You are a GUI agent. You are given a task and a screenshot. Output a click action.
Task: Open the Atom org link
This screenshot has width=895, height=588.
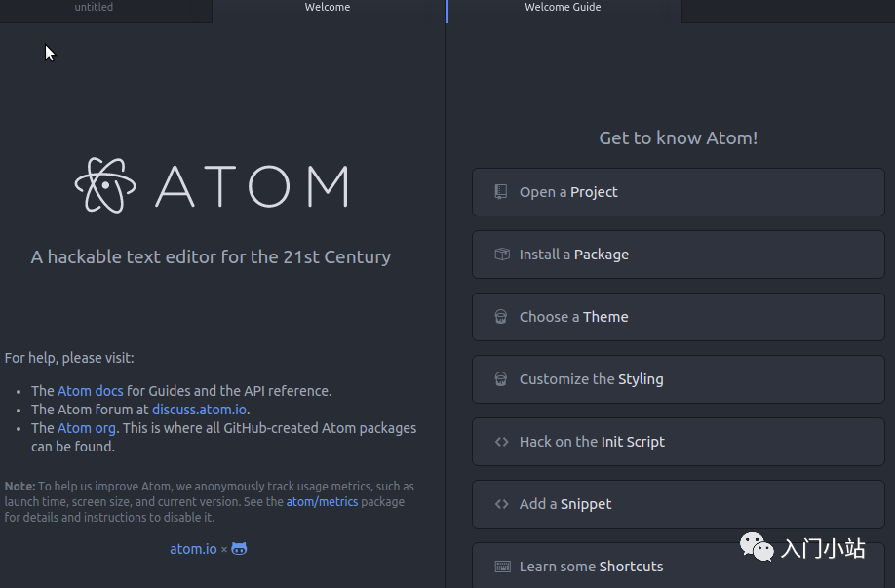coord(87,428)
